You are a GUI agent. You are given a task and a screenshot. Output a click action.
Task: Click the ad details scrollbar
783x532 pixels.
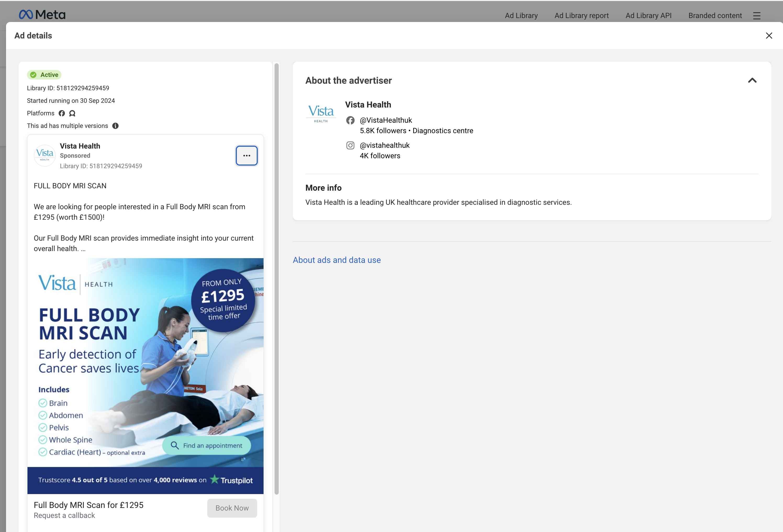(277, 279)
